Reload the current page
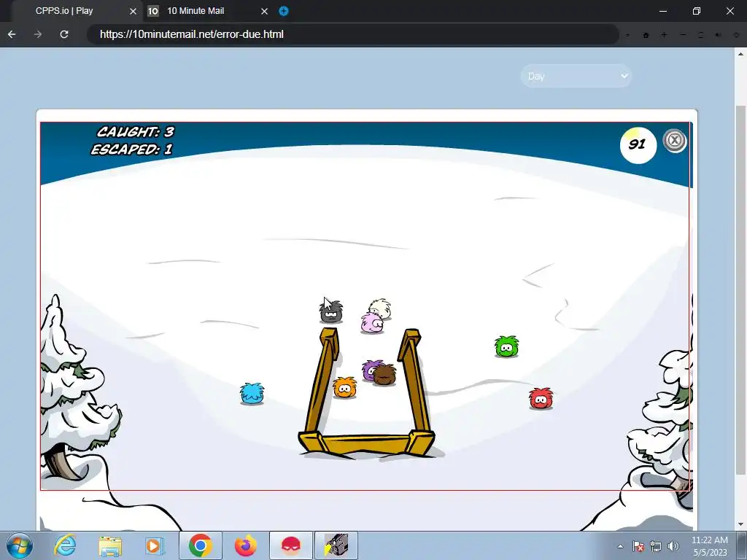Viewport: 747px width, 560px height. tap(64, 34)
